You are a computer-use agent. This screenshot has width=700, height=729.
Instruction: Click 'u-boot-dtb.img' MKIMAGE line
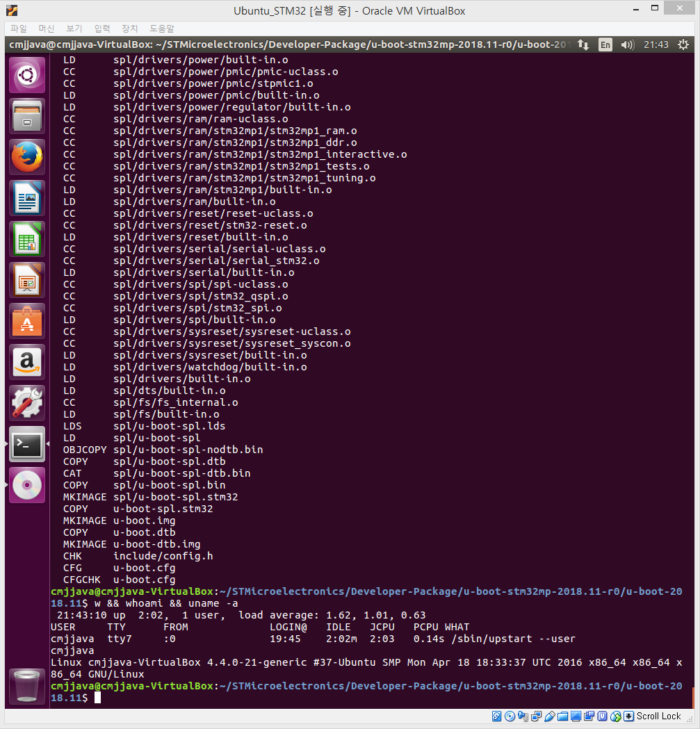coord(156,544)
